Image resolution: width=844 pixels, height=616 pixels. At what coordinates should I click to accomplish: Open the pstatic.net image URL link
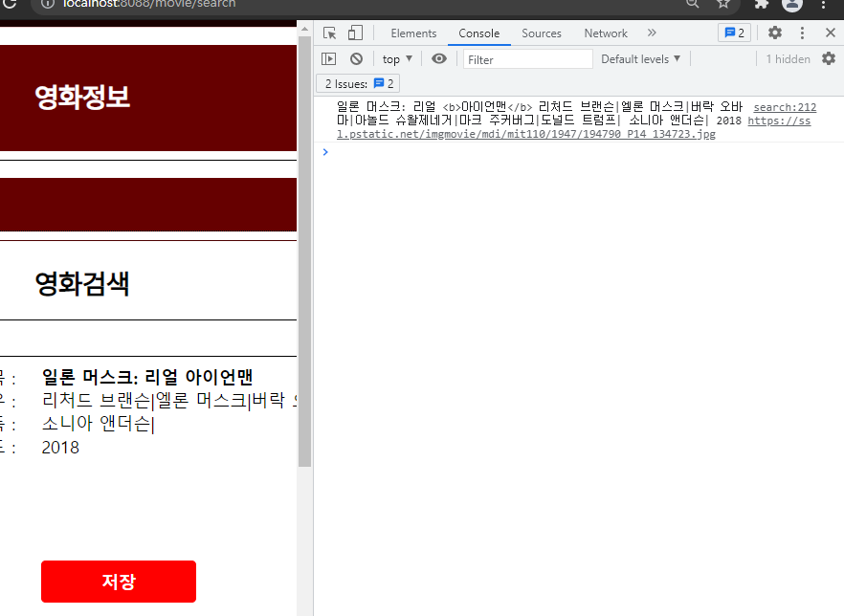tap(526, 134)
